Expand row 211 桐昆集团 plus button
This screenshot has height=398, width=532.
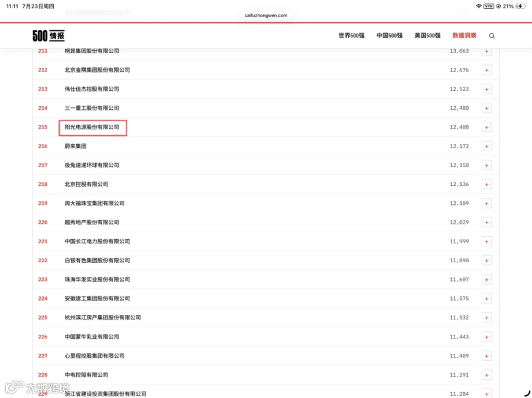click(x=486, y=51)
